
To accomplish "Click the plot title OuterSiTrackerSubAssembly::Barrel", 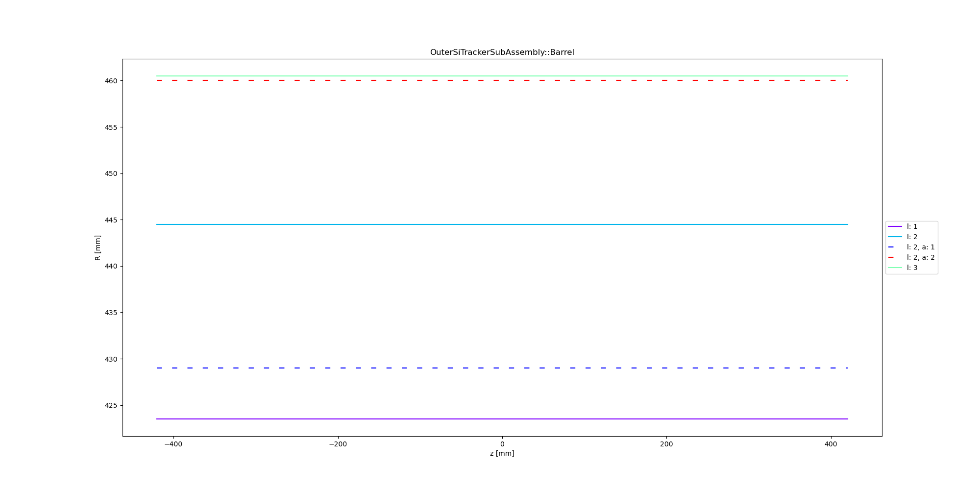I will coord(502,52).
